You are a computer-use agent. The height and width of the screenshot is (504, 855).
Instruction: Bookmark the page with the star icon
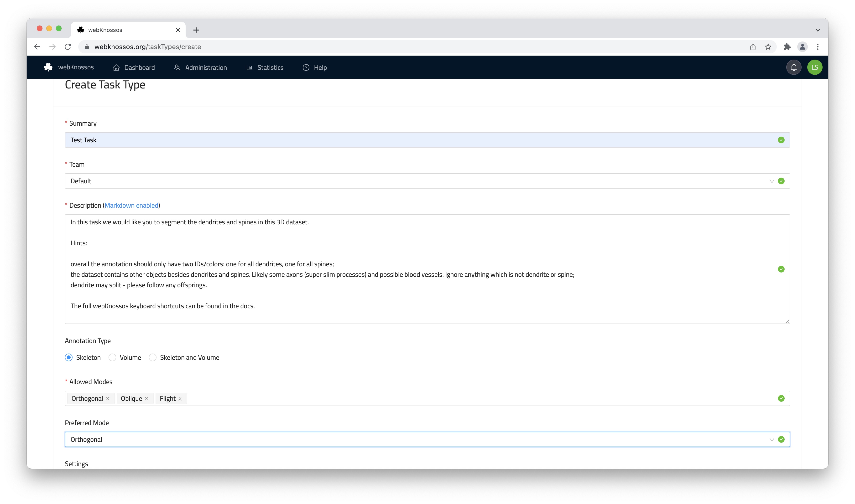click(x=768, y=47)
